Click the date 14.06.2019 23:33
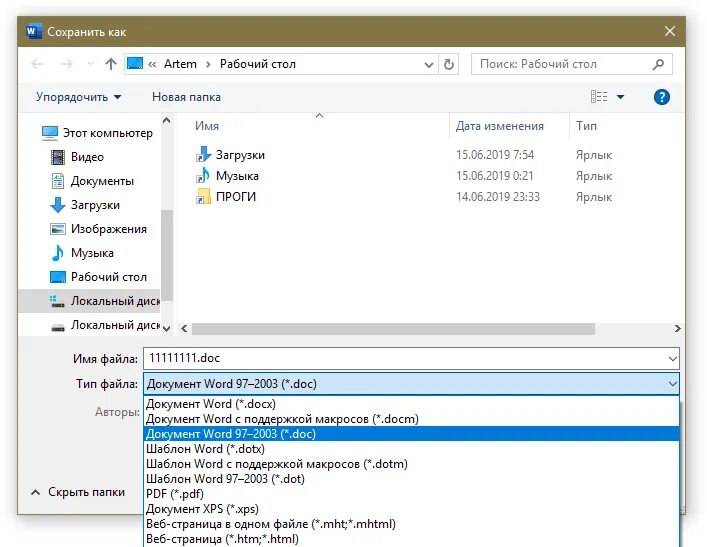Image resolution: width=707 pixels, height=547 pixels. point(498,197)
